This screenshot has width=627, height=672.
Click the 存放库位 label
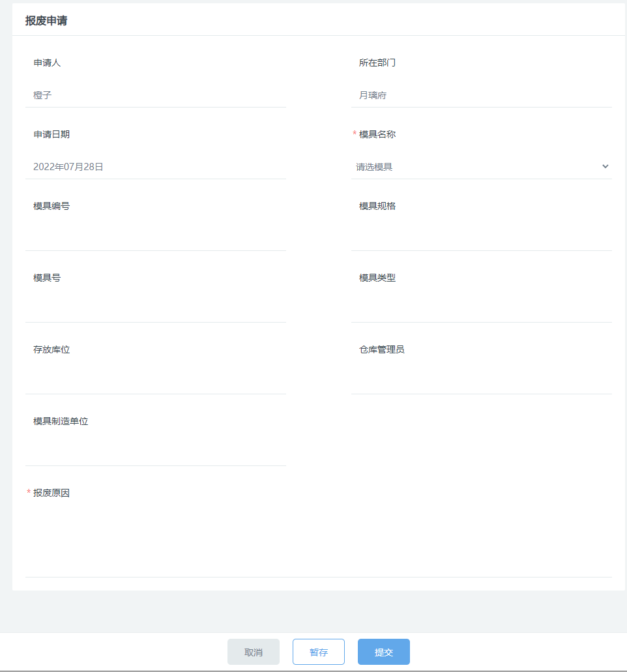(51, 349)
